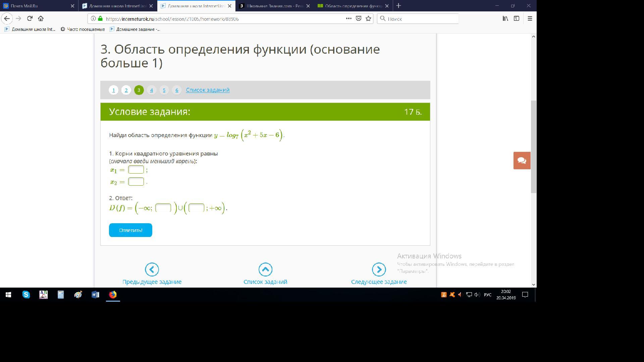This screenshot has width=644, height=362.
Task: Click the next task arrow icon
Action: (x=379, y=269)
